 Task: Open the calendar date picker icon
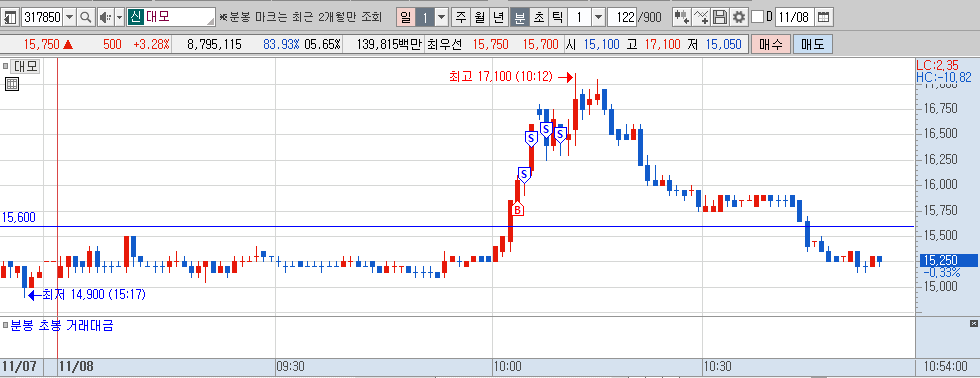coord(824,17)
